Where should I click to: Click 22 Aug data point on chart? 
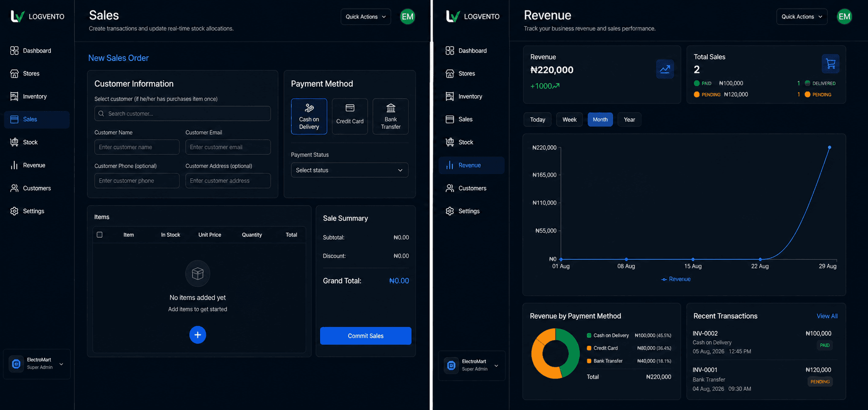pos(760,259)
